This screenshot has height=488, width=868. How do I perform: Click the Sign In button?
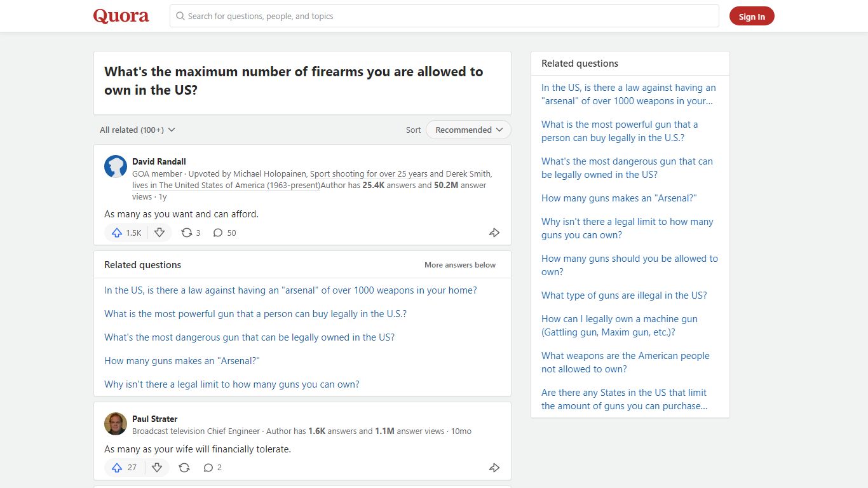[752, 17]
